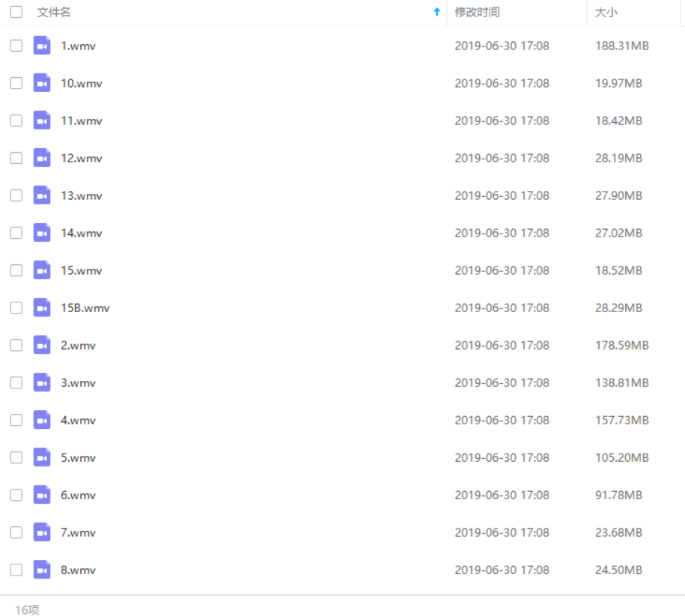The height and width of the screenshot is (616, 685).
Task: Click the video icon for 11.wmv
Action: click(42, 121)
